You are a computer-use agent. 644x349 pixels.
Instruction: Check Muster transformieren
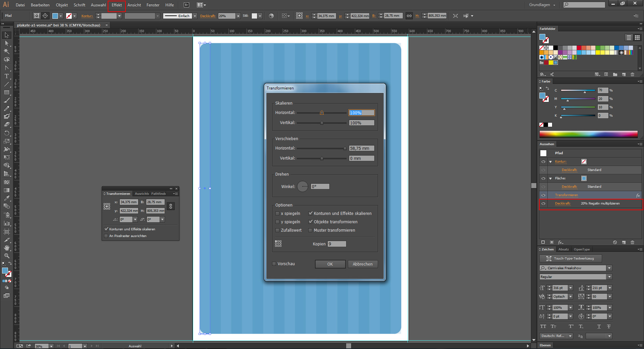311,230
